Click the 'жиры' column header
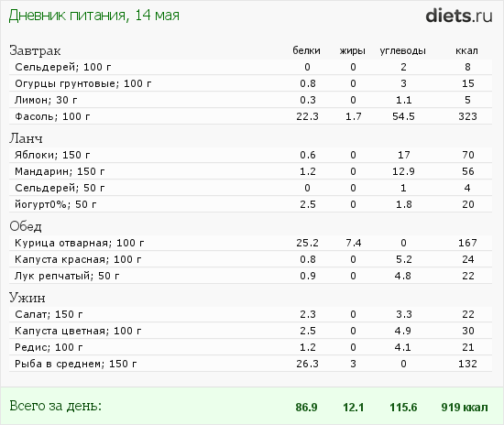 353,50
